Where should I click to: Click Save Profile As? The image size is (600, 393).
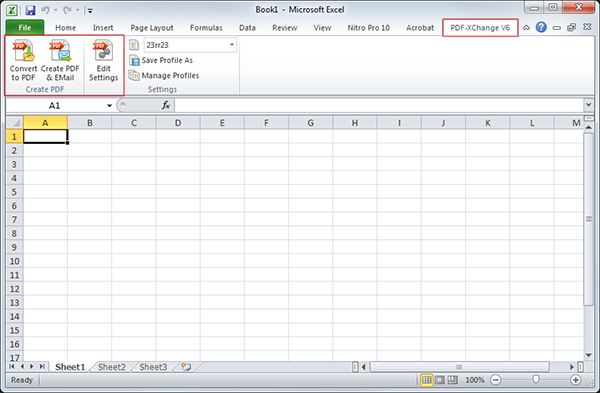tap(161, 60)
